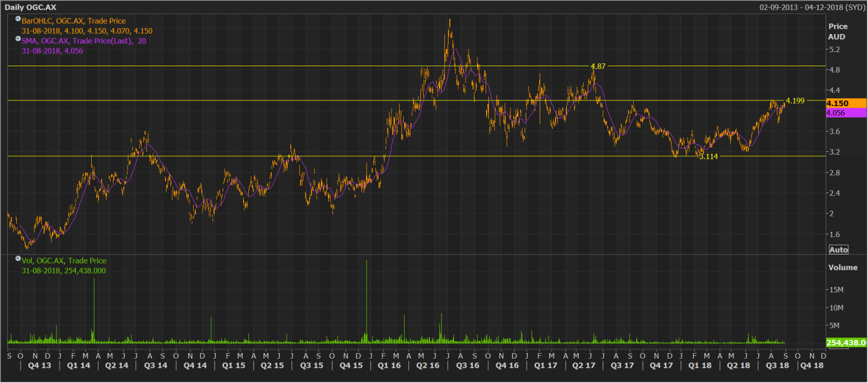This screenshot has height=383, width=868.
Task: Click the 2.8 price axis tick
Action: pos(834,173)
